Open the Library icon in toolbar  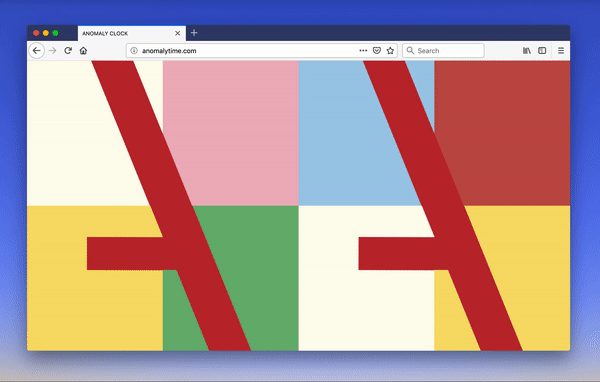coord(527,51)
